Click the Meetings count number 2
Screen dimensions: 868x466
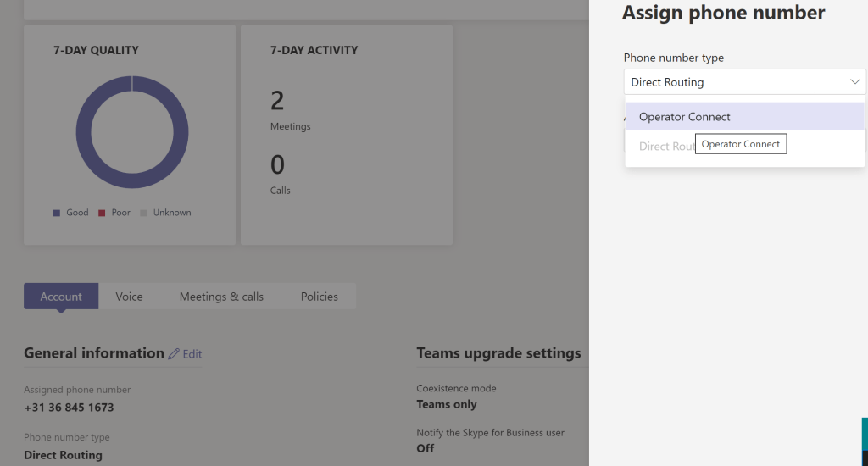point(277,101)
